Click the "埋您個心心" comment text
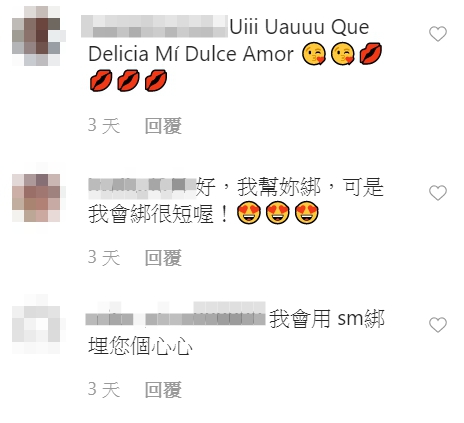 (x=140, y=346)
